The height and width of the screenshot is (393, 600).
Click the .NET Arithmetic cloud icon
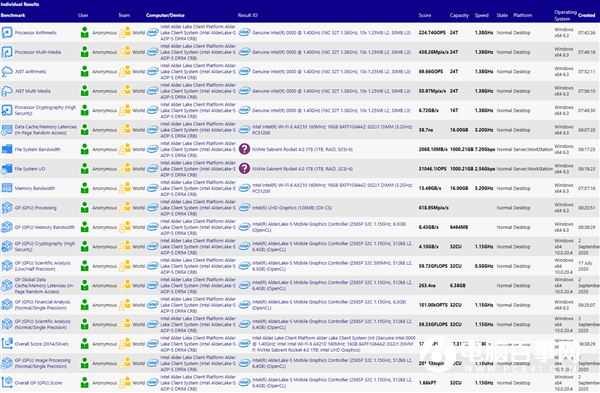pyautogui.click(x=7, y=72)
